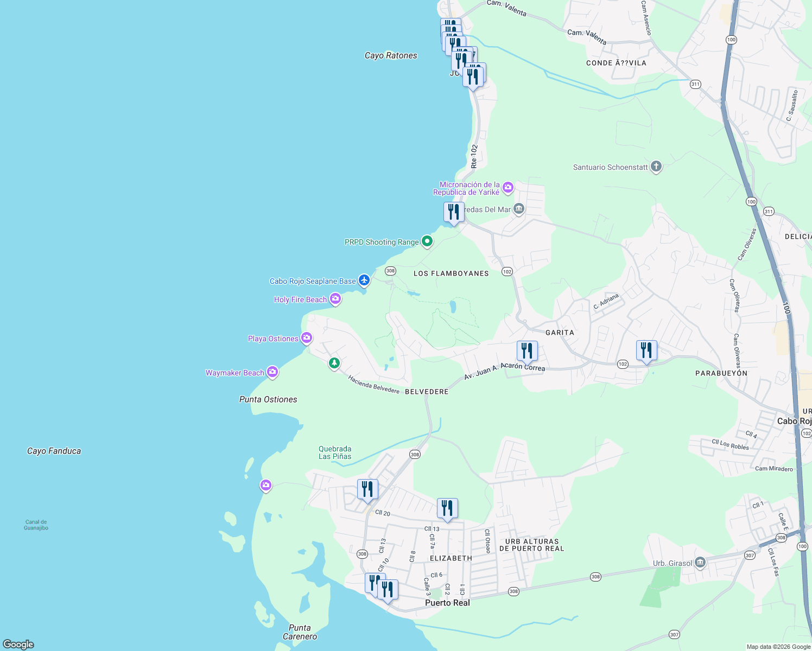Screen dimensions: 812x651
Task: Open the Santuario Schoenstatt church icon
Action: pos(656,167)
